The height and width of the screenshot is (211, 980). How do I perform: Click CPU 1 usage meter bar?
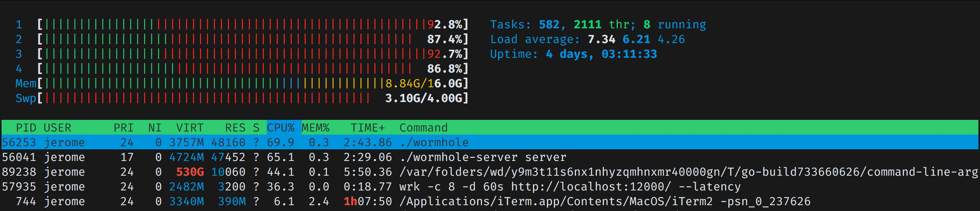pos(253,24)
